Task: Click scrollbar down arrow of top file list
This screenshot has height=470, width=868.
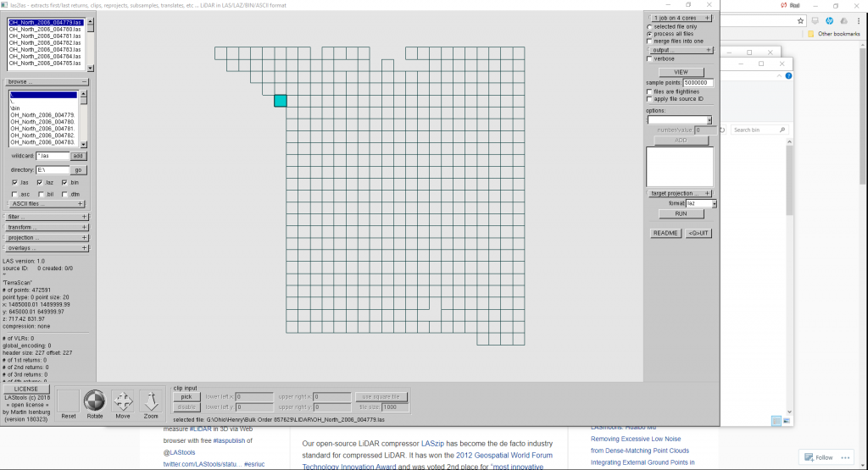Action: [90, 68]
